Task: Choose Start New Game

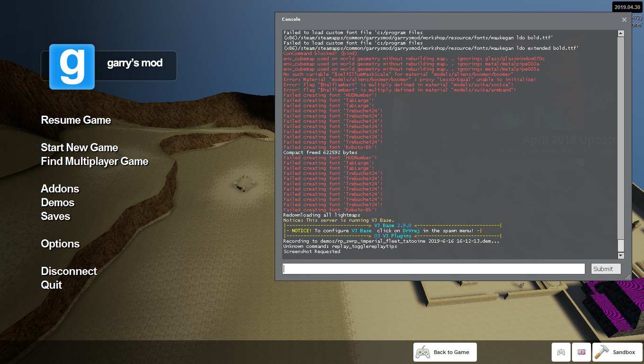Action: point(80,147)
